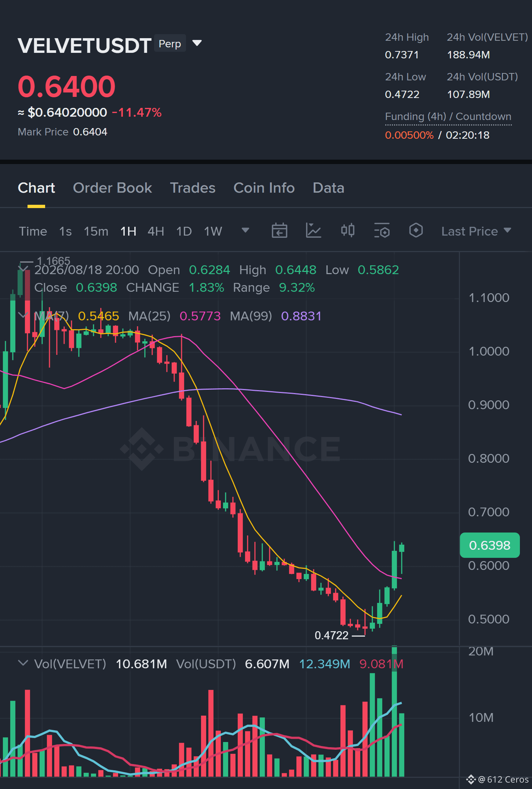Screen dimensions: 532x789
Task: Click the MA(7) value 0.5465
Action: point(98,316)
